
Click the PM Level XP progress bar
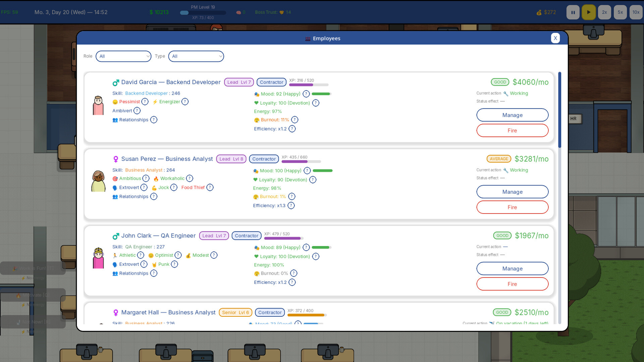click(203, 13)
